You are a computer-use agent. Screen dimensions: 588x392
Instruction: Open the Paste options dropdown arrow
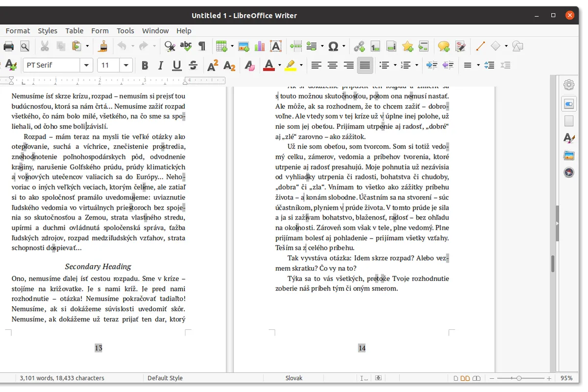[x=87, y=47]
